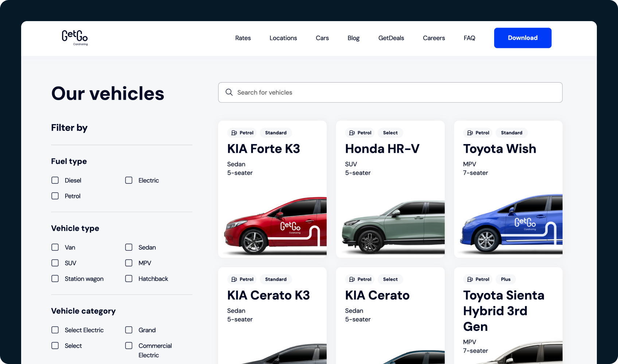Screen dimensions: 618x364
Task: Visit the Blog page
Action: click(353, 38)
